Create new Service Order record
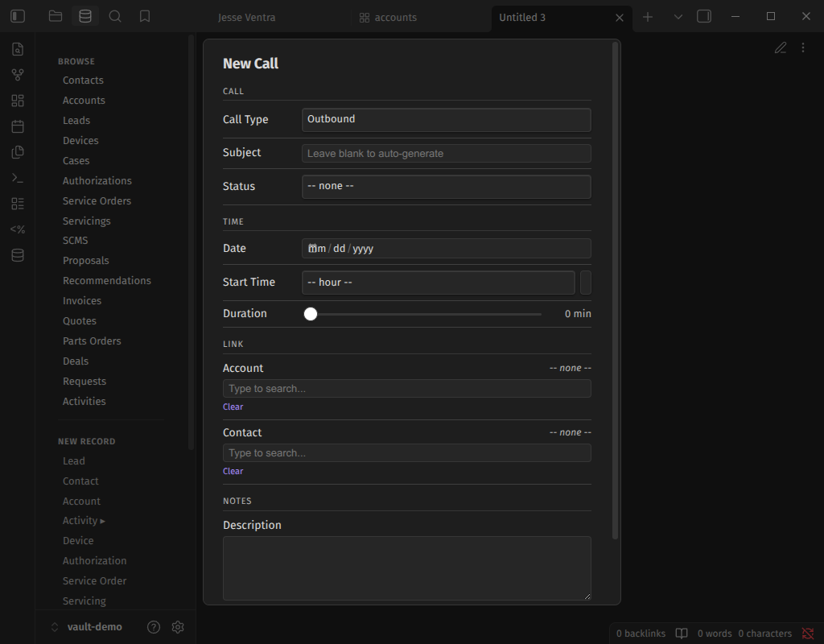The image size is (824, 644). (95, 581)
